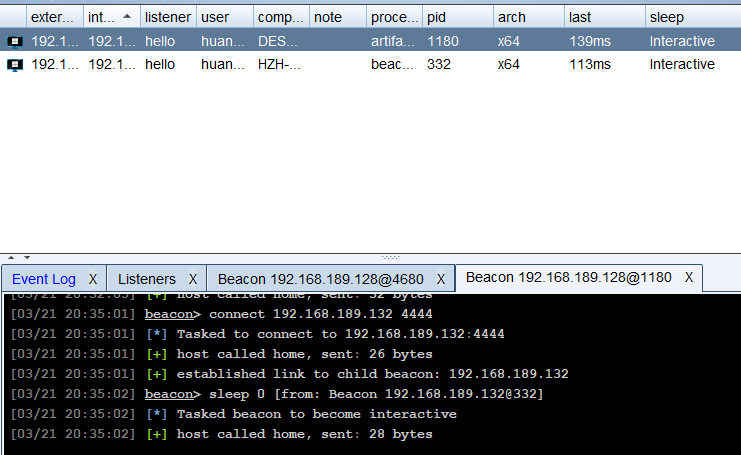Viewport: 741px width, 455px height.
Task: Sort by the internal column sort arrow
Action: click(x=127, y=17)
